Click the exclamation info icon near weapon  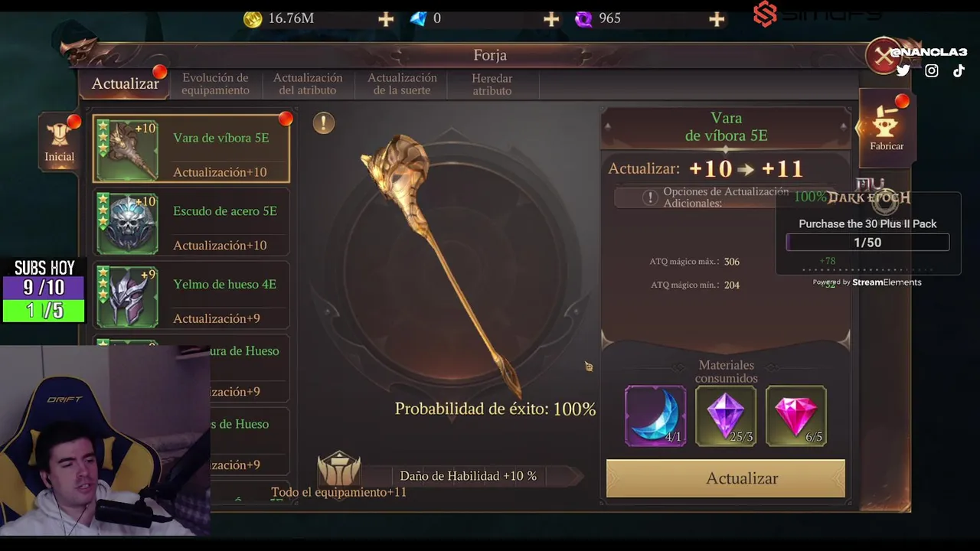324,122
